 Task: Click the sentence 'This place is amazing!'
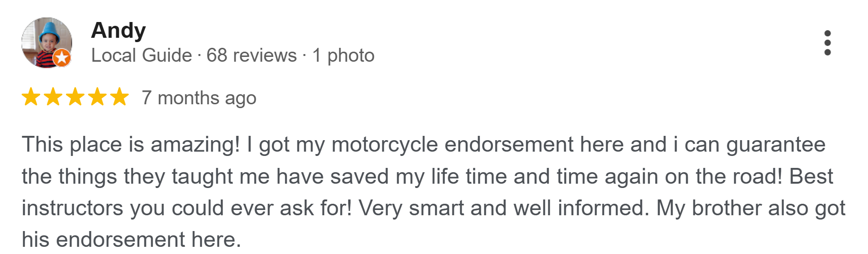131,144
